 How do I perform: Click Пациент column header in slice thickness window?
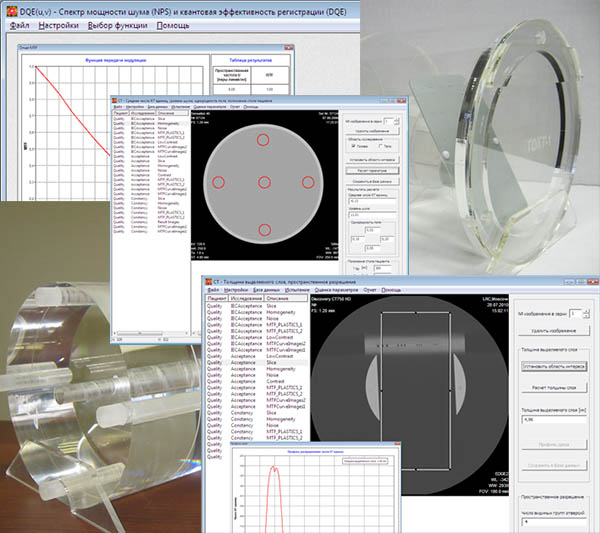click(217, 298)
